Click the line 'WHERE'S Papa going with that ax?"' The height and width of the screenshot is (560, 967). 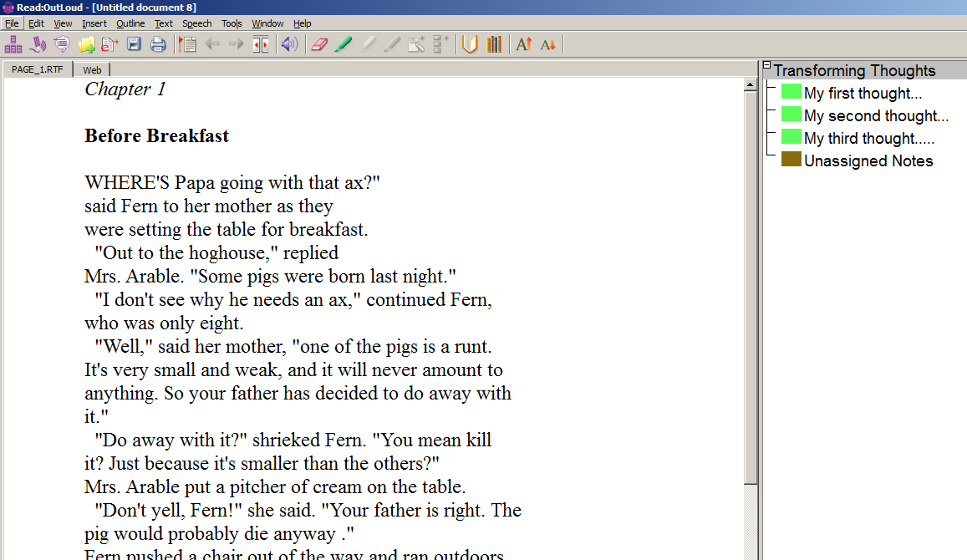[x=232, y=182]
